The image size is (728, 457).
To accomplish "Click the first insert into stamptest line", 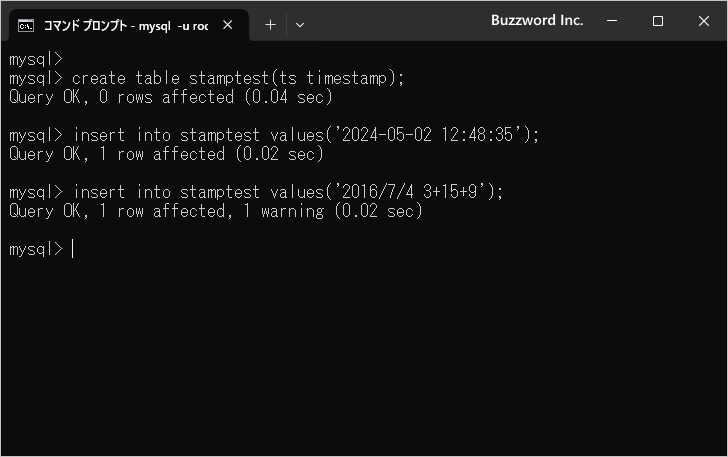I will click(274, 135).
